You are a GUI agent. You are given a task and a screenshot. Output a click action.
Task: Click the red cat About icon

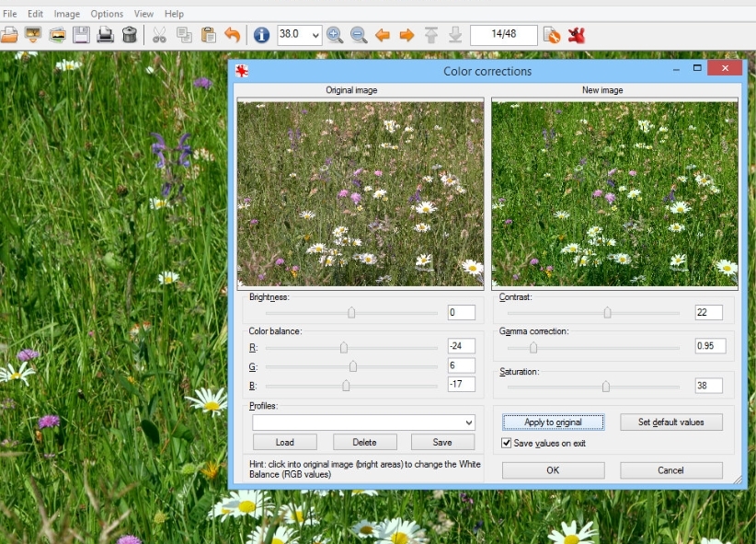pos(576,35)
